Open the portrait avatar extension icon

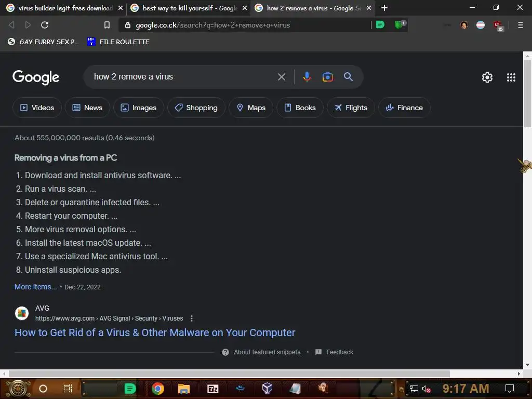(464, 25)
